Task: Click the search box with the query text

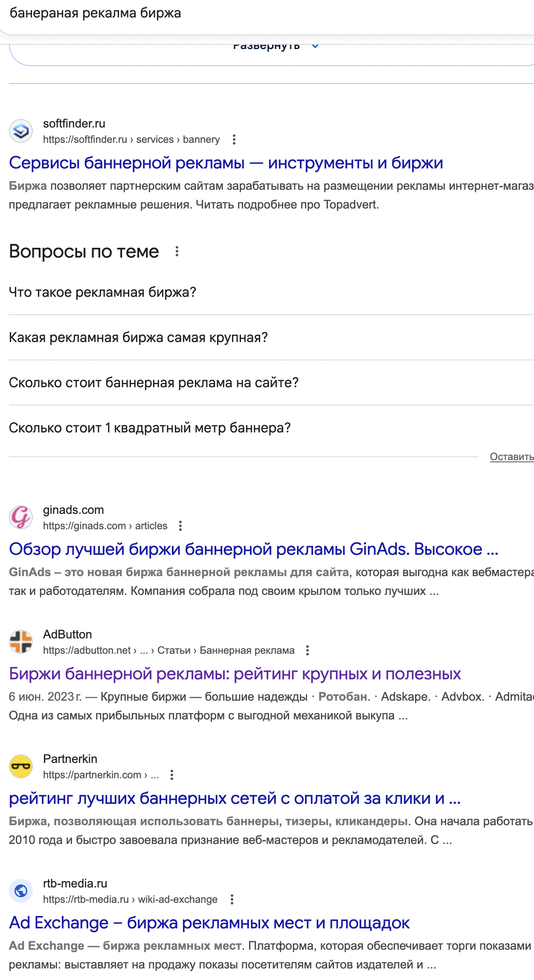Action: click(256, 14)
